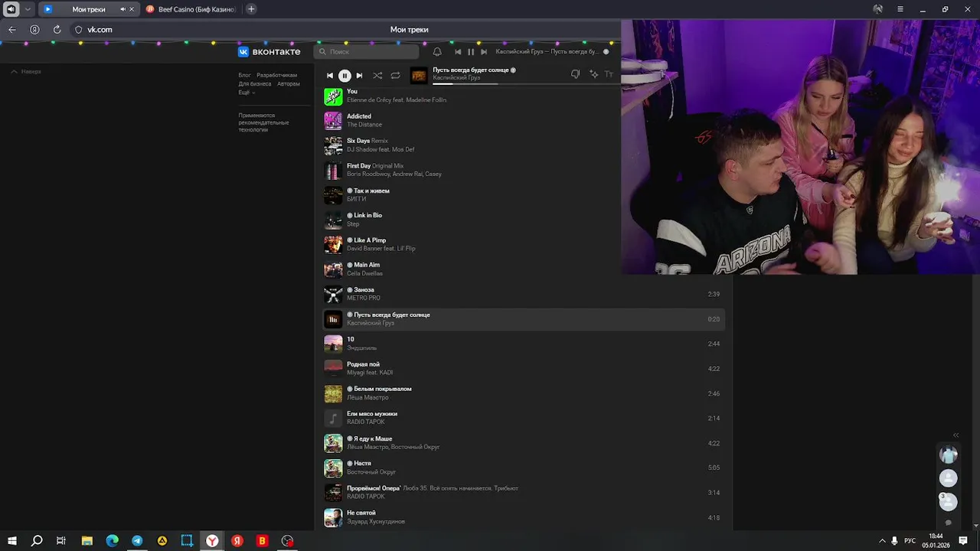
Task: Open the notifications bell
Action: [x=437, y=52]
